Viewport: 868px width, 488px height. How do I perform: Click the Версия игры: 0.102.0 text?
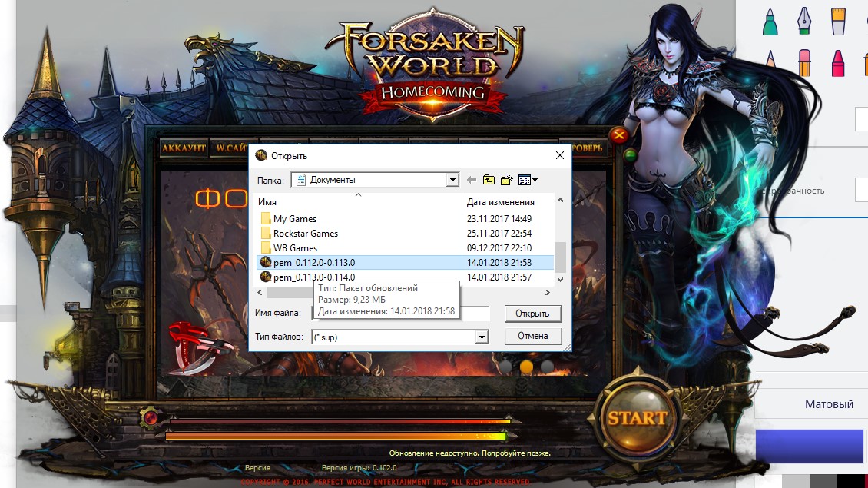click(359, 467)
